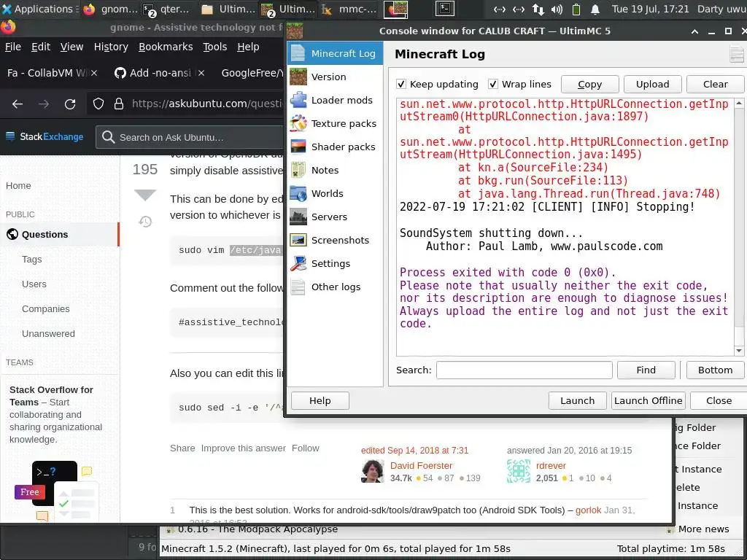Open the Worlds globe icon
Viewport: 747px width, 560px height.
[x=298, y=193]
